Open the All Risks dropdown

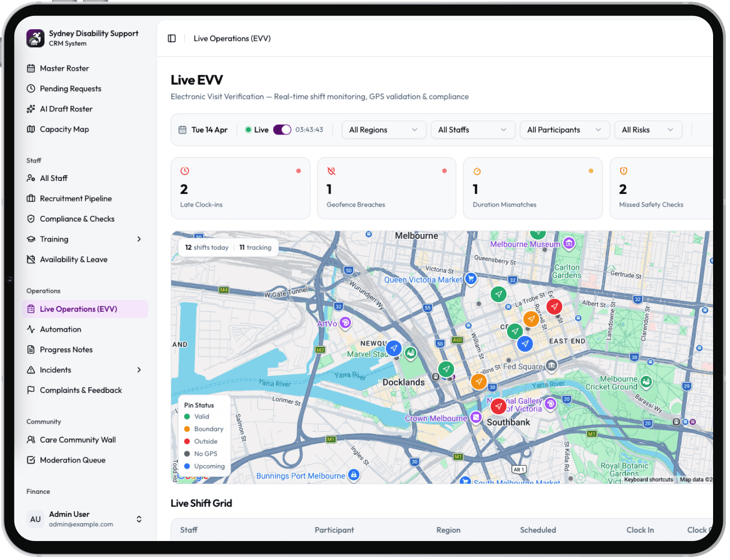[x=648, y=130]
